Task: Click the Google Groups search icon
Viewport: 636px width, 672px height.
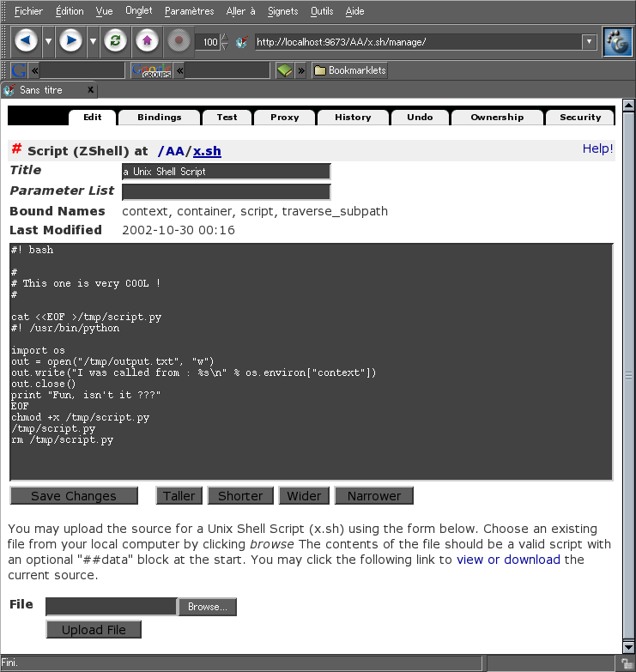Action: pos(151,70)
